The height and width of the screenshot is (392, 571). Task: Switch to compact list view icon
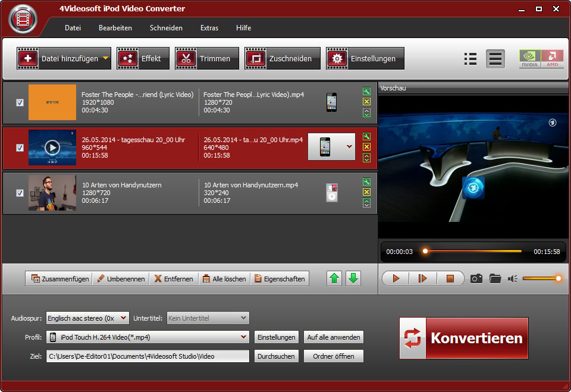click(x=470, y=59)
